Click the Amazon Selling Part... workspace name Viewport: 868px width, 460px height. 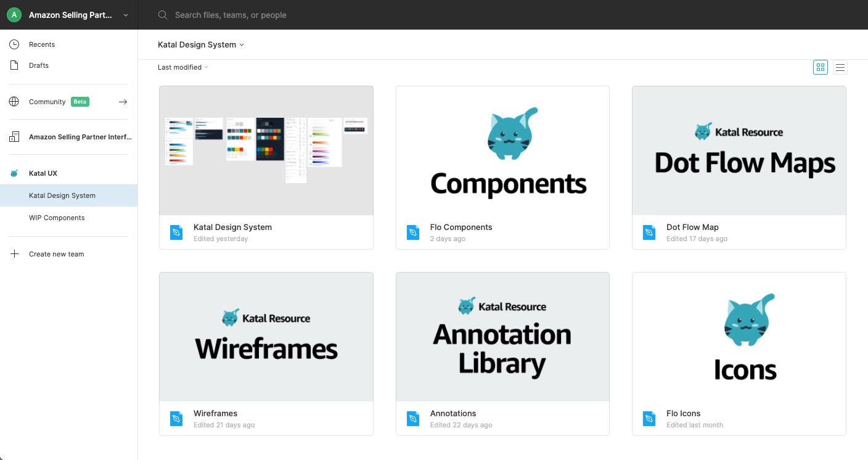pyautogui.click(x=70, y=15)
